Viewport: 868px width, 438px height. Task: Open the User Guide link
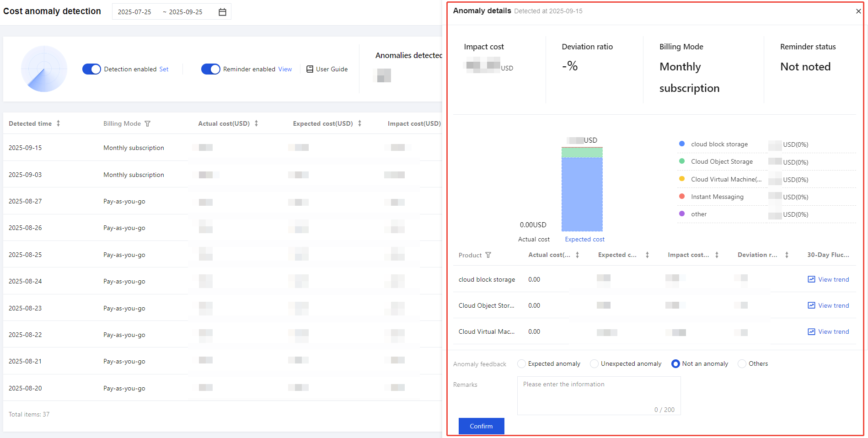click(332, 69)
